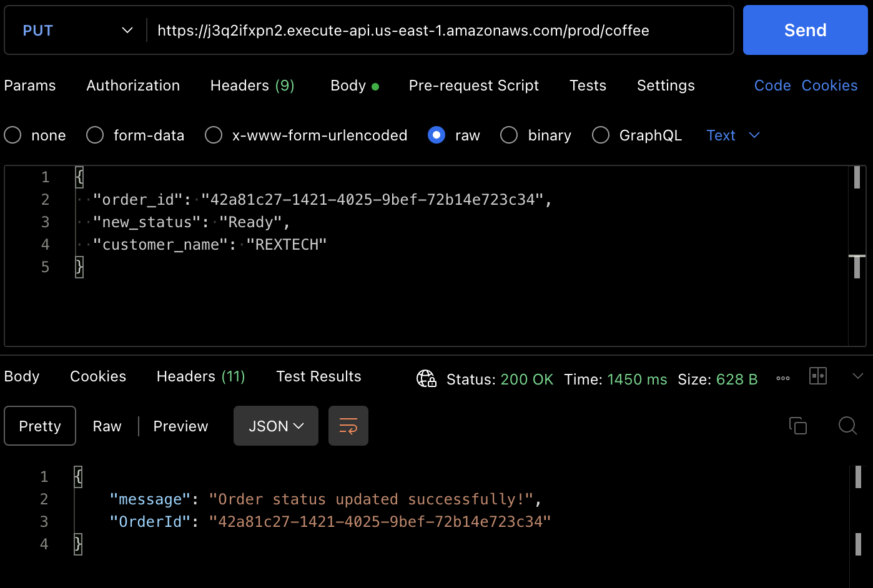Switch to Pretty response view

40,426
